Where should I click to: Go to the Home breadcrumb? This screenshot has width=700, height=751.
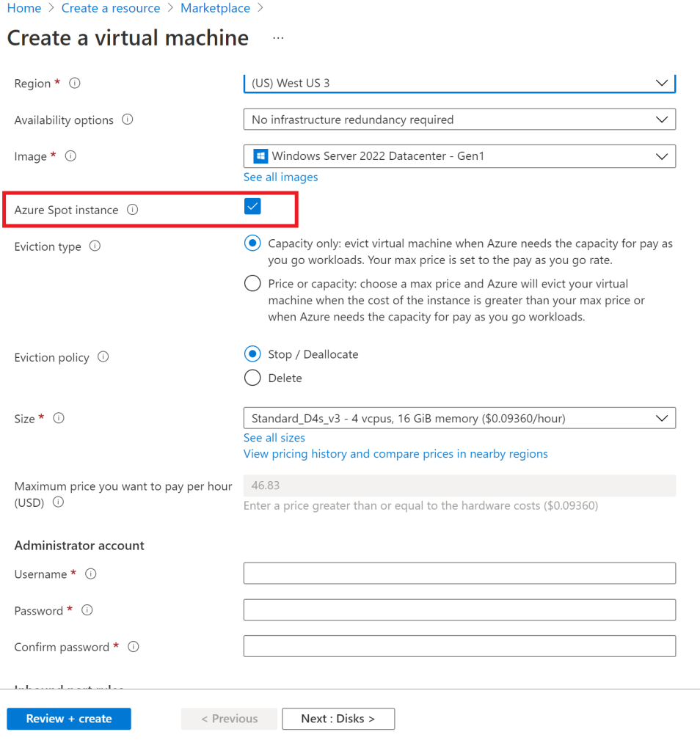24,8
